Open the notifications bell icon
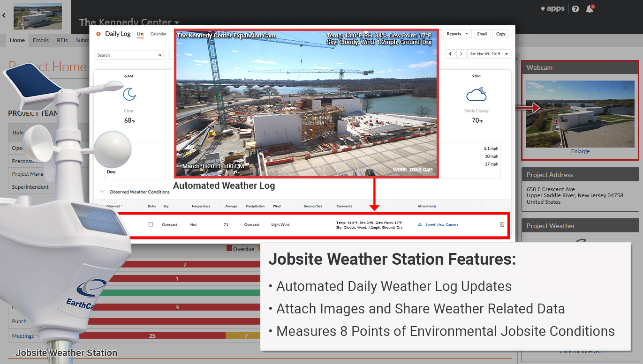 (590, 9)
